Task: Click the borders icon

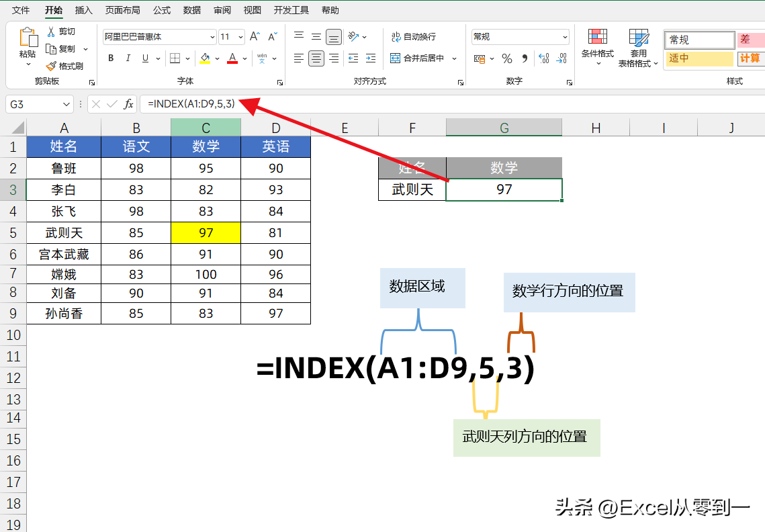Action: pyautogui.click(x=175, y=58)
